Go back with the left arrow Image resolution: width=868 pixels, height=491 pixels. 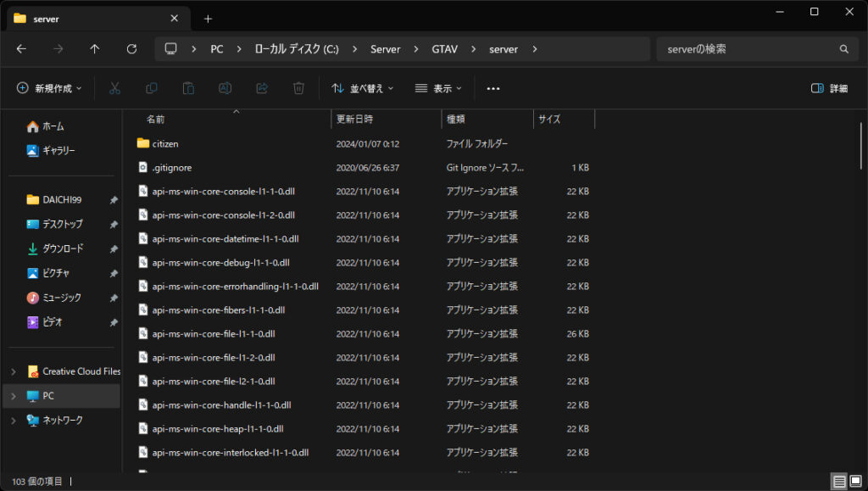tap(21, 48)
